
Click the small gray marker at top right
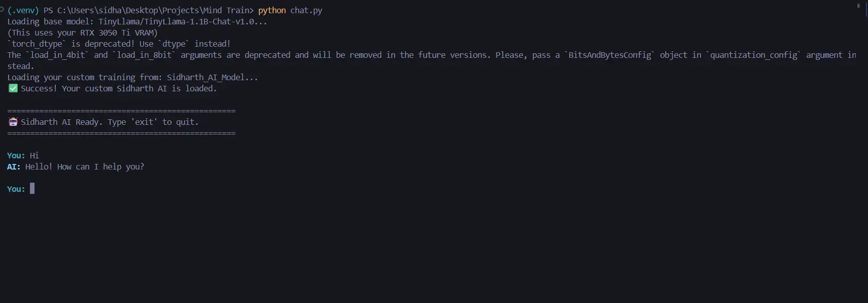click(x=858, y=6)
